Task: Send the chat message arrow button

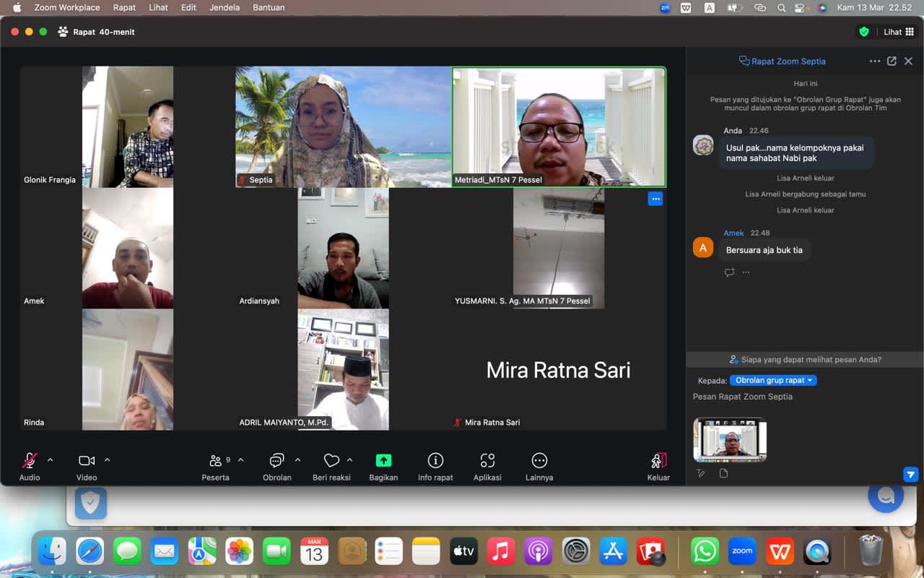Action: point(910,474)
